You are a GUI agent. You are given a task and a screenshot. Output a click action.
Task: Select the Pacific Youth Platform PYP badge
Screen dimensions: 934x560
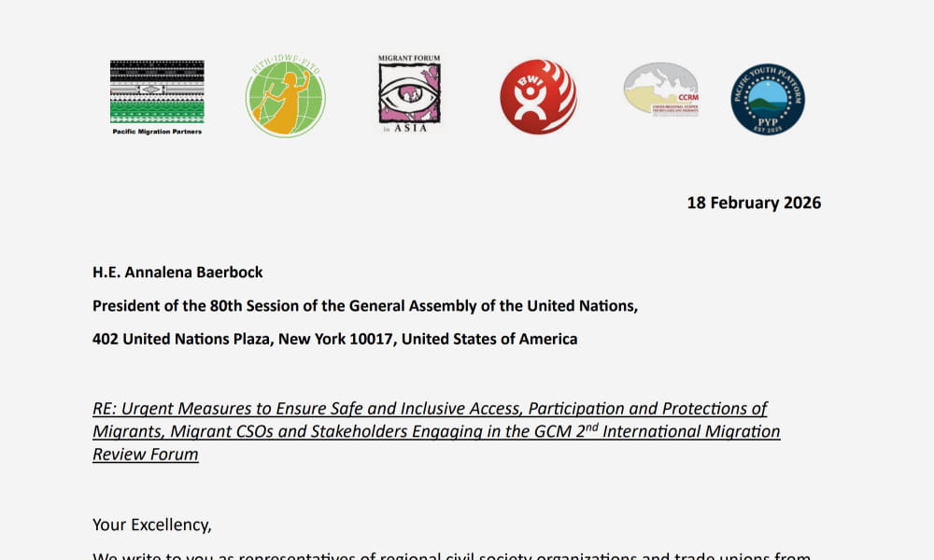(x=767, y=99)
